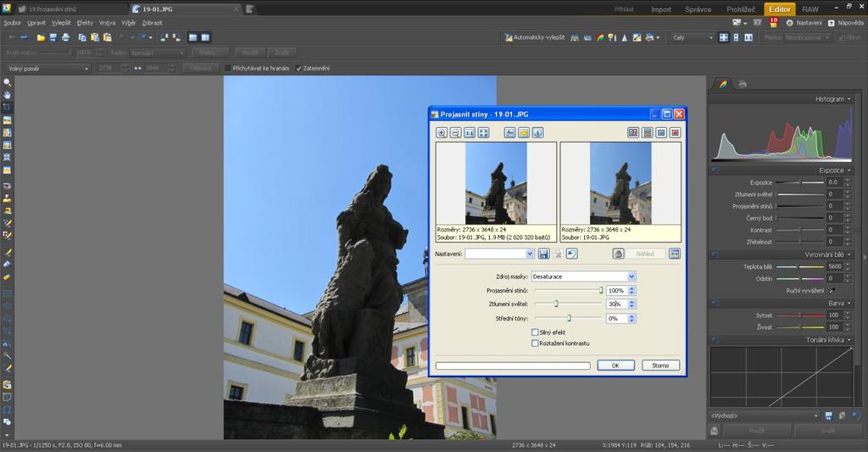Toggle Přichytávat ke hranám checkbox
This screenshot has height=452, width=868.
pyautogui.click(x=227, y=68)
